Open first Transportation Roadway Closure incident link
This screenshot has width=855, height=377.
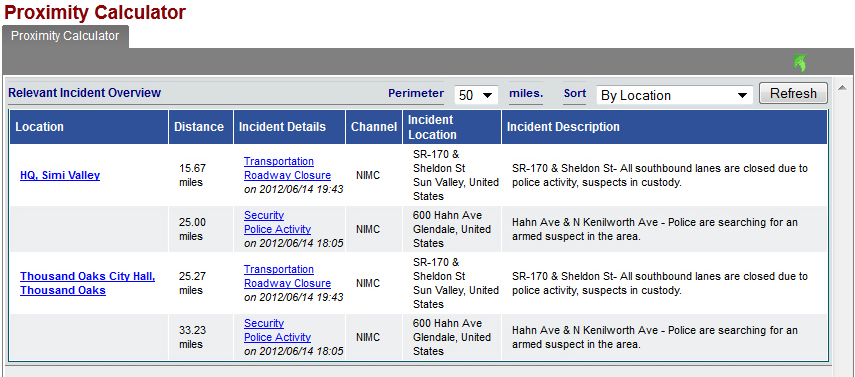tap(287, 169)
